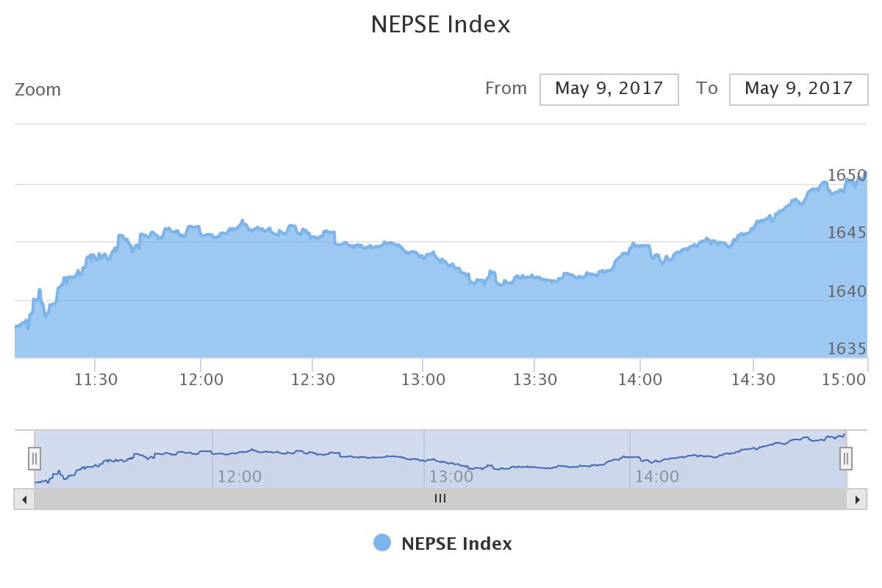Select the 14:00 marker in the navigator
The image size is (882, 588).
point(657,476)
